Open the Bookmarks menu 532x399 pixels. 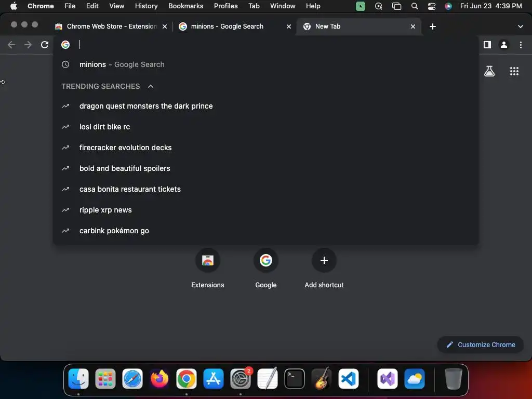185,6
